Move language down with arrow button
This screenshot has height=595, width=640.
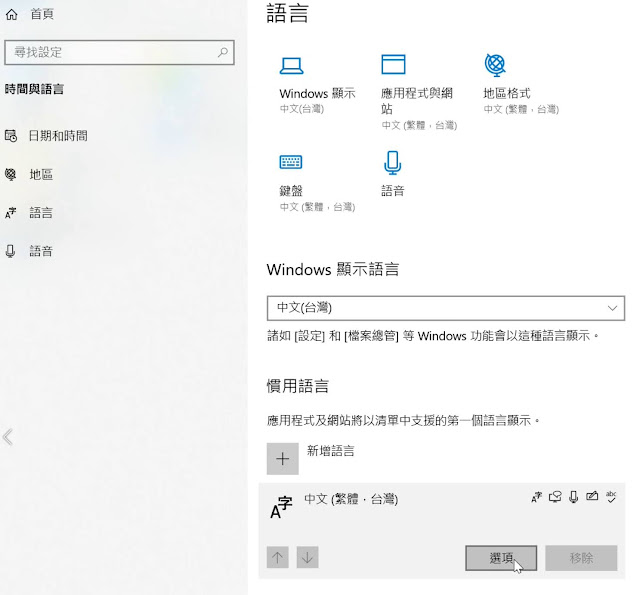(x=307, y=557)
